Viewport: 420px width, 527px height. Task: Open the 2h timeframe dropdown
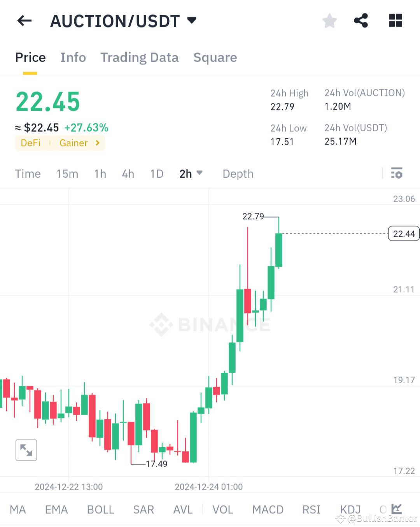[191, 174]
